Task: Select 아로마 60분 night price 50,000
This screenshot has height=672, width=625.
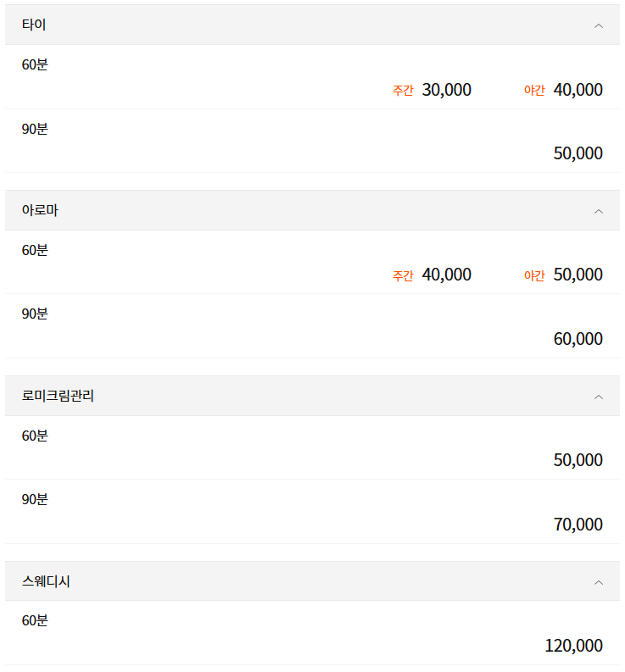Action: point(578,275)
